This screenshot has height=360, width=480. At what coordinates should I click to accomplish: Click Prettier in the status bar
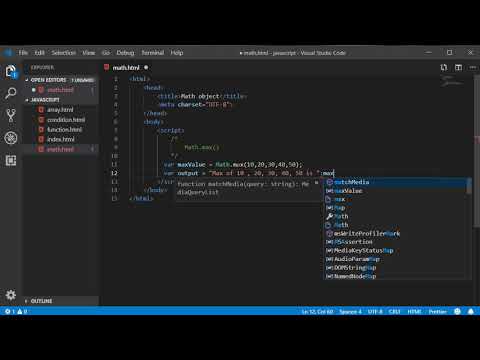click(x=437, y=312)
